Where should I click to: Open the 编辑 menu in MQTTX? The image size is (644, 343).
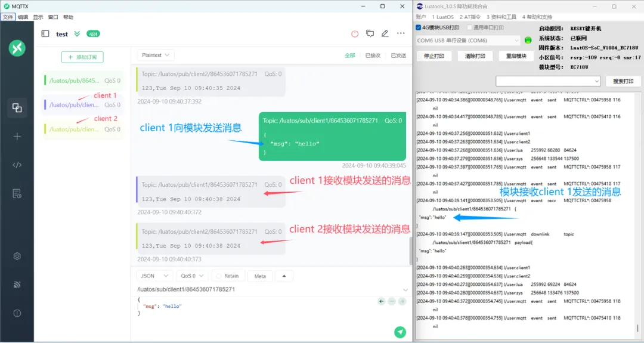tap(23, 17)
